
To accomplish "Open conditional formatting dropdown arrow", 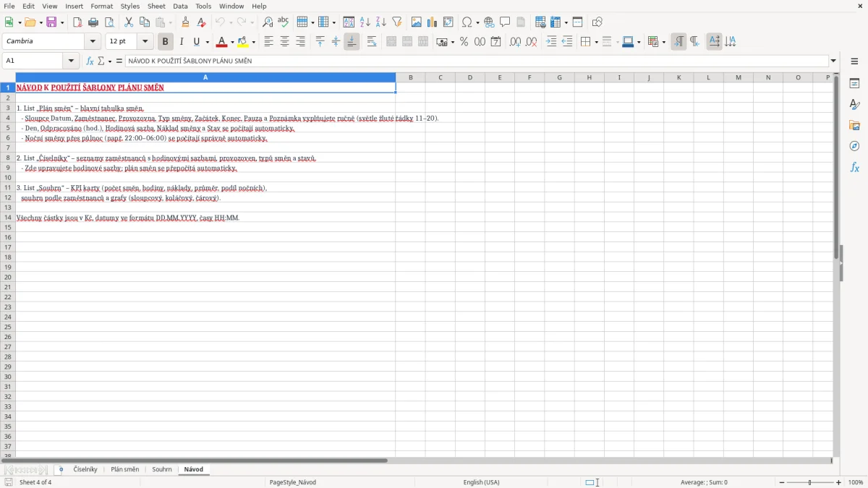I will (663, 42).
